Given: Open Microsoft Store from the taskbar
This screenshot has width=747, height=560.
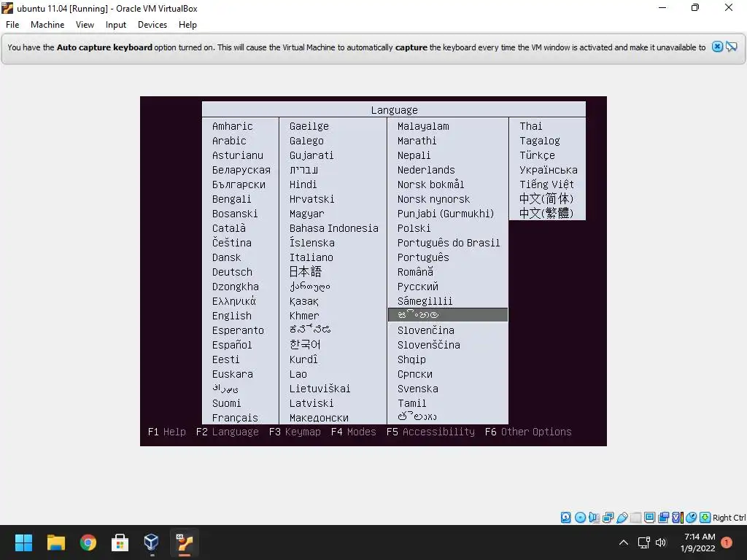Looking at the screenshot, I should click(x=120, y=542).
